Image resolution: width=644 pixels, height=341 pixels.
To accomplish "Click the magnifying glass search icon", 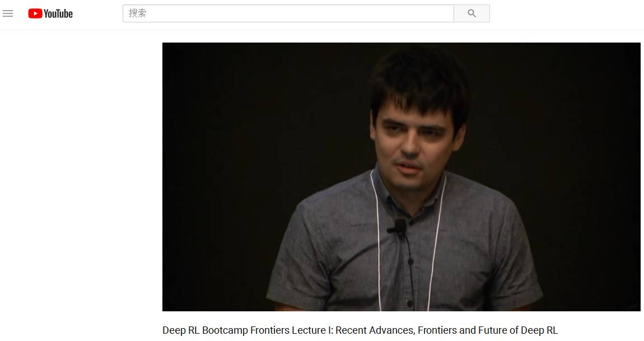I will 472,13.
